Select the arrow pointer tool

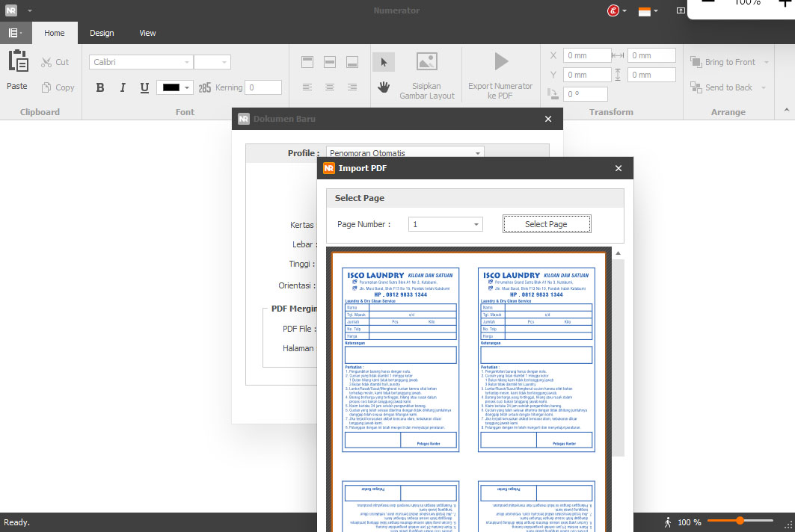pos(384,62)
